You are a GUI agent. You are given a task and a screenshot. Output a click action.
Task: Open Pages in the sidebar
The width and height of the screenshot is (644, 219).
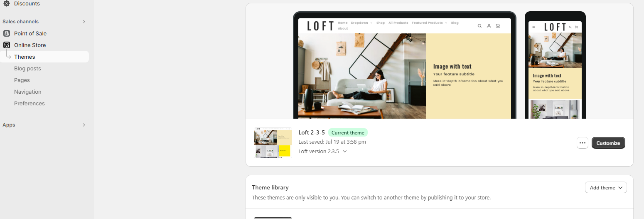click(x=22, y=80)
